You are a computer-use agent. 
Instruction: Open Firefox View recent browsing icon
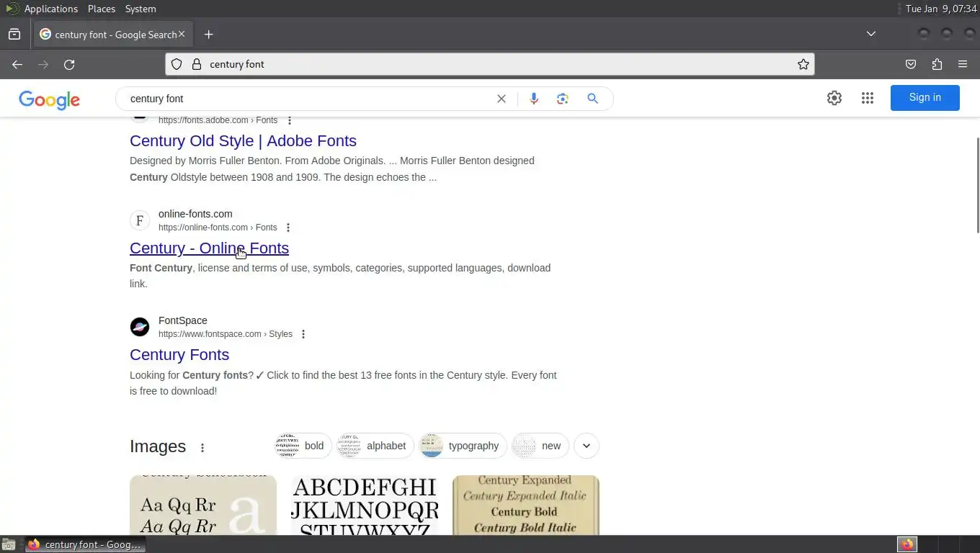point(14,35)
